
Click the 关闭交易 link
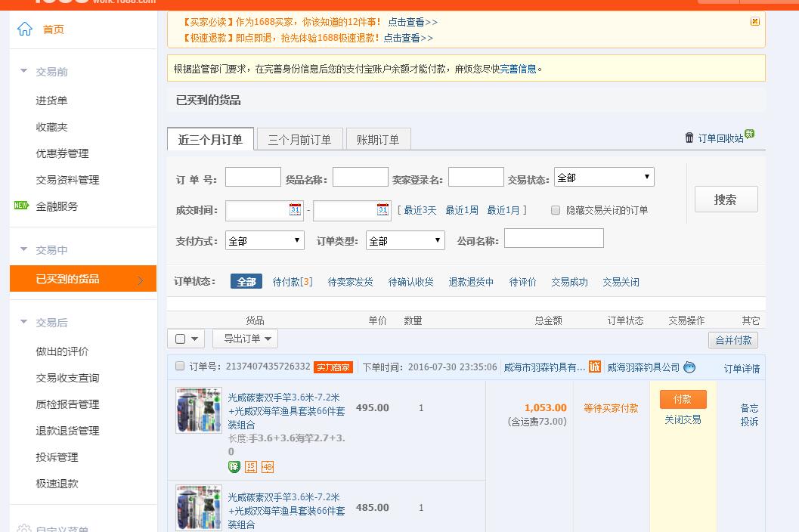[683, 419]
